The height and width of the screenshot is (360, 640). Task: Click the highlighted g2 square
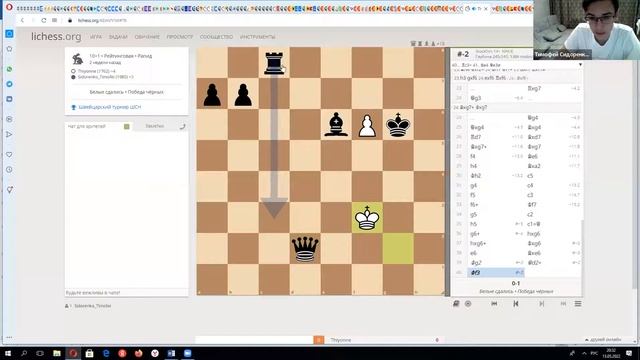pyautogui.click(x=398, y=249)
